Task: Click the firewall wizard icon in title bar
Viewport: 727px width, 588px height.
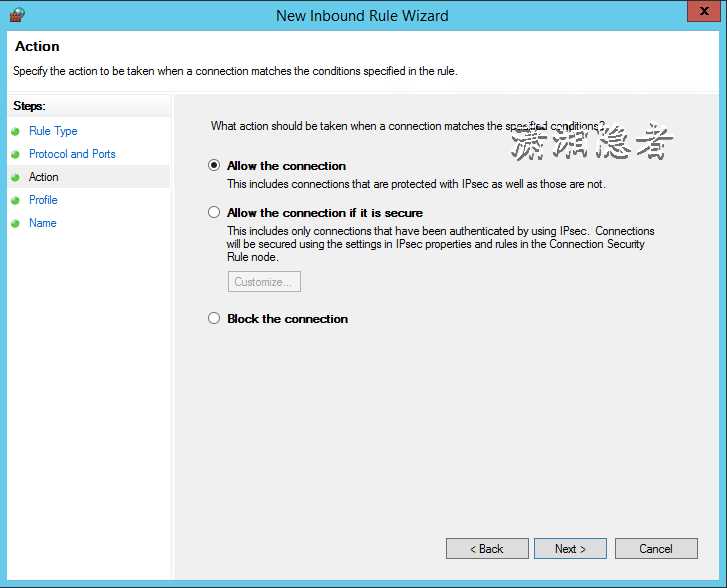Action: point(16,15)
